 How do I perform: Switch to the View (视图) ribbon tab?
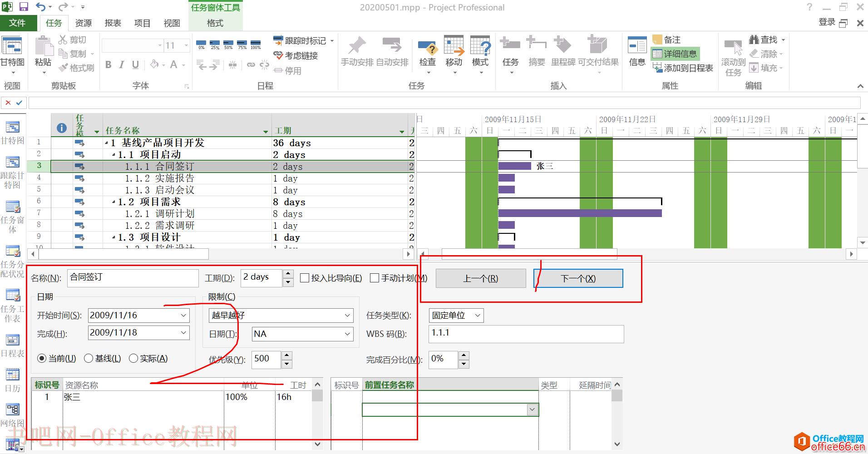click(x=172, y=23)
